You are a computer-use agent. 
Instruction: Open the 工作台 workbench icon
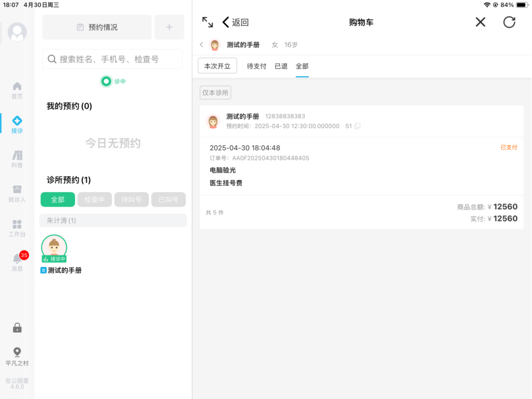pyautogui.click(x=17, y=225)
